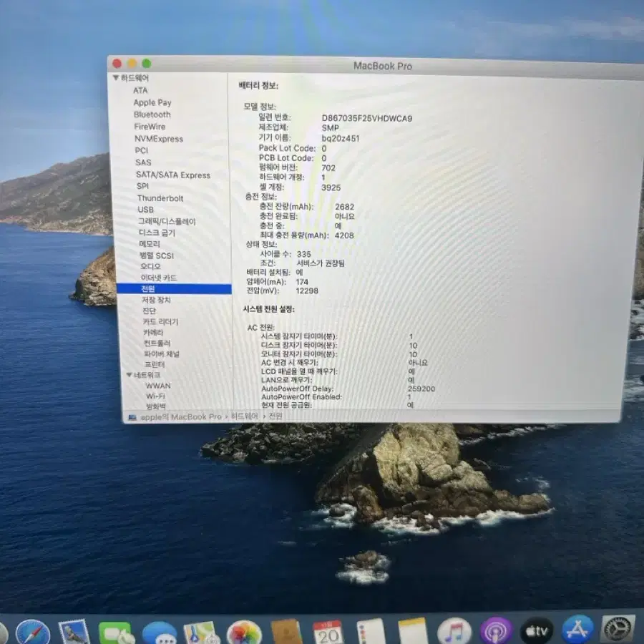Screen dimensions: 644x644
Task: Open the Photos app in the Dock
Action: click(244, 633)
